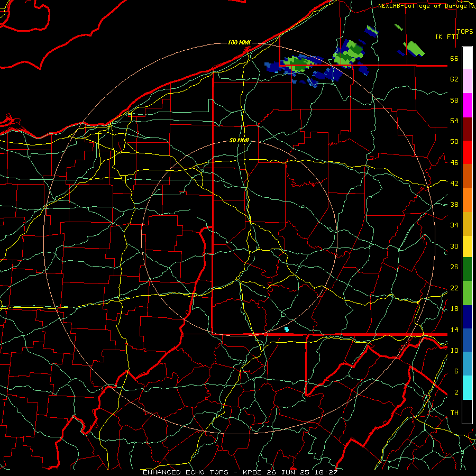Click the '66' scale value

coord(454,58)
